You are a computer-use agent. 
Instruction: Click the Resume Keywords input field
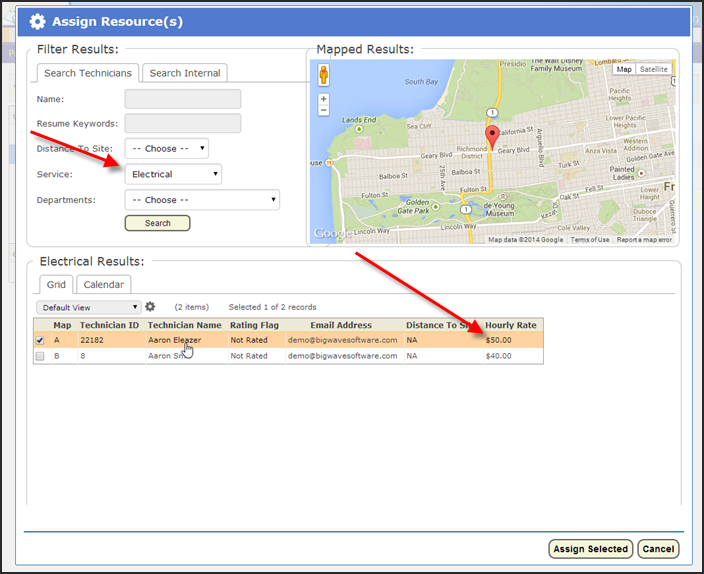click(183, 123)
